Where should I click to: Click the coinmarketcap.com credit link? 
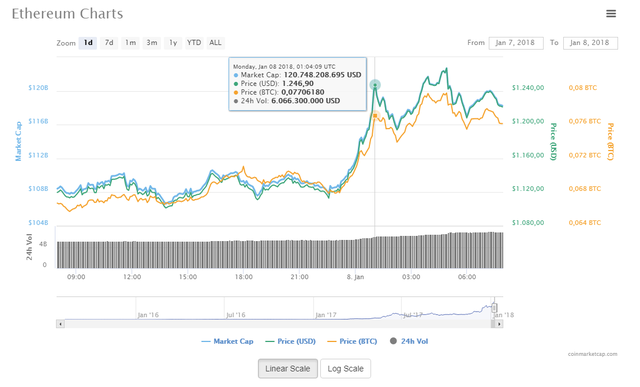(592, 354)
